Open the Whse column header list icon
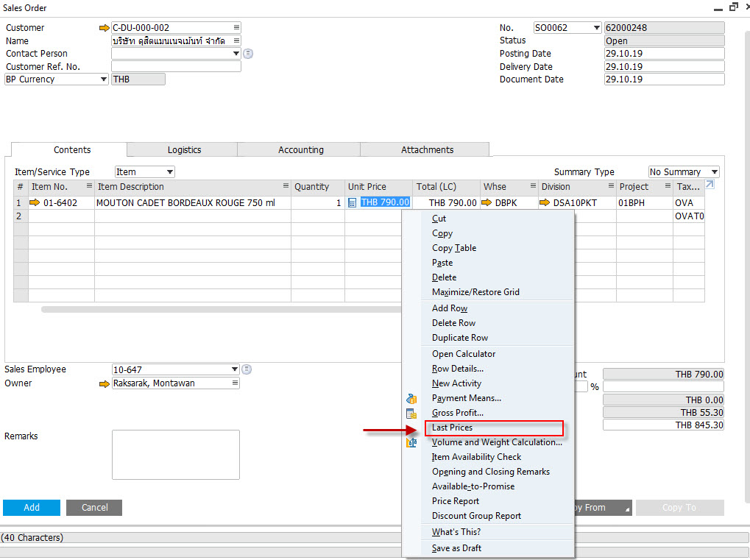The image size is (750, 560). point(533,185)
